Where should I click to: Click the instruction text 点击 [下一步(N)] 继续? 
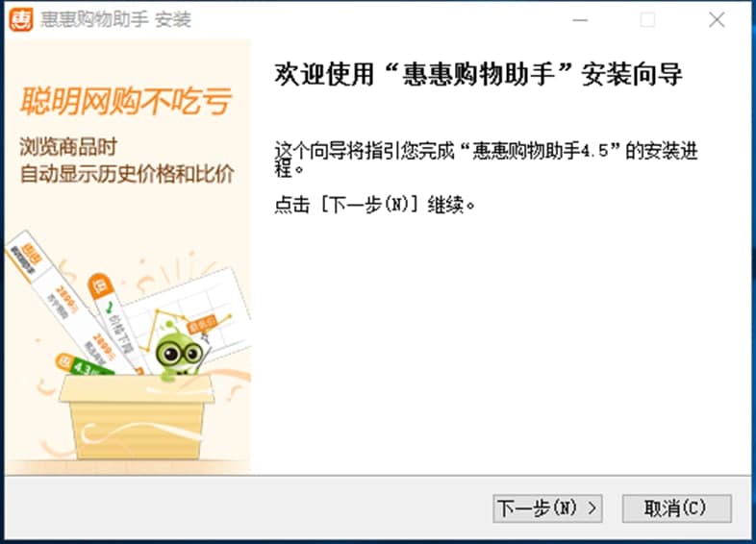(374, 205)
